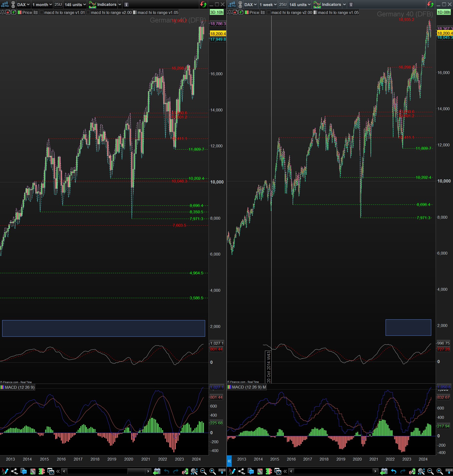The height and width of the screenshot is (476, 453).
Task: Click Indicators button in left chart
Action: [103, 5]
